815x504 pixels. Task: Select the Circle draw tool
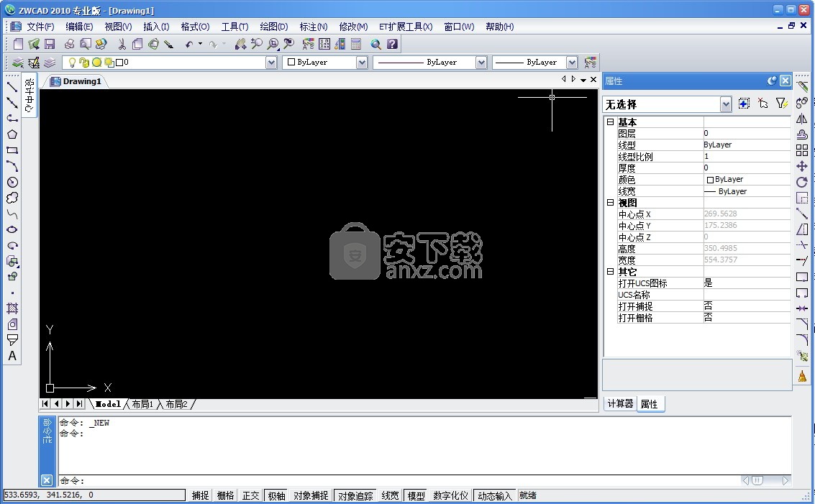click(x=12, y=183)
